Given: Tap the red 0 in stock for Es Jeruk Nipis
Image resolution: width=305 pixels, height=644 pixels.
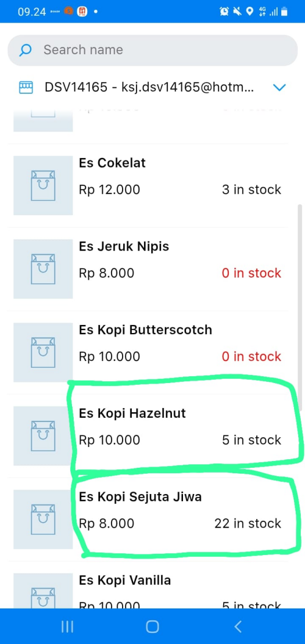Looking at the screenshot, I should pos(251,273).
